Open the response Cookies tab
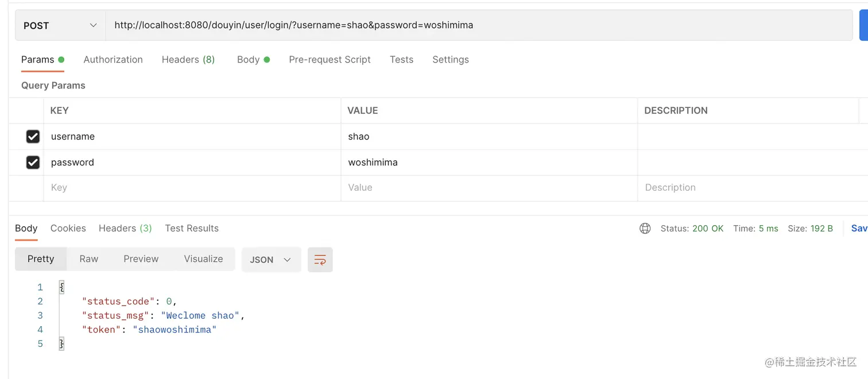This screenshot has width=868, height=379. [x=68, y=228]
